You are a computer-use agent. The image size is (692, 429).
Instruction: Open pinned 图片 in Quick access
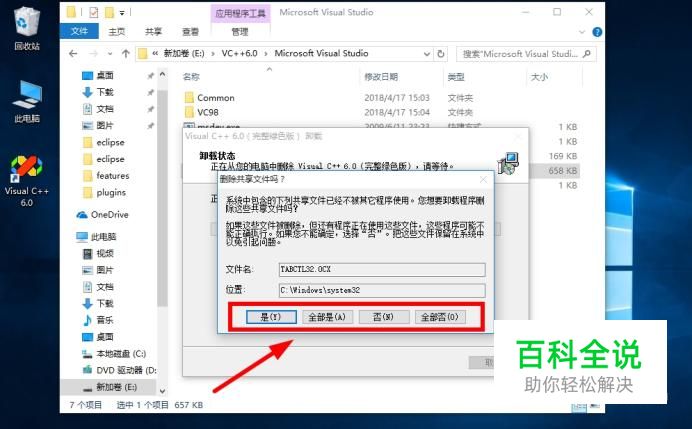[105, 125]
